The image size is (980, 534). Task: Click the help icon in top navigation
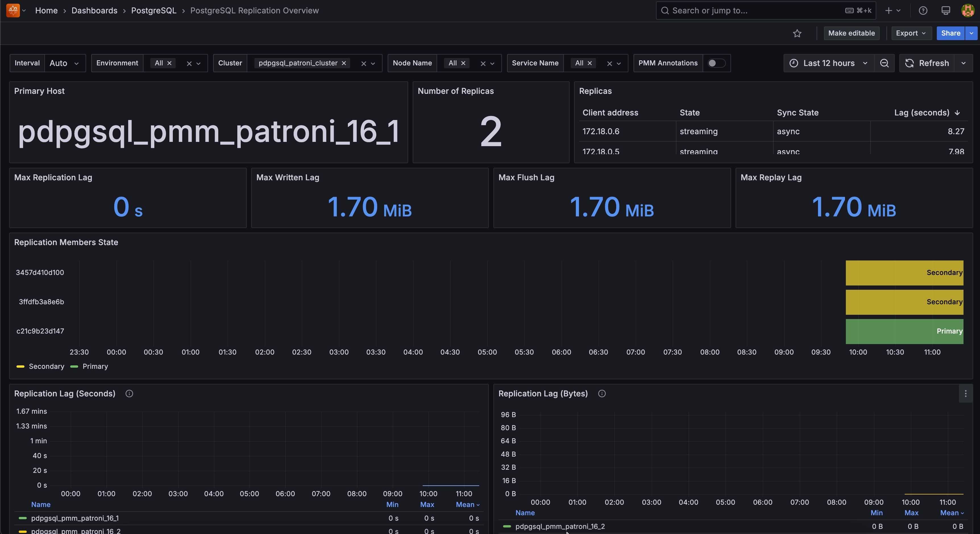pyautogui.click(x=923, y=10)
